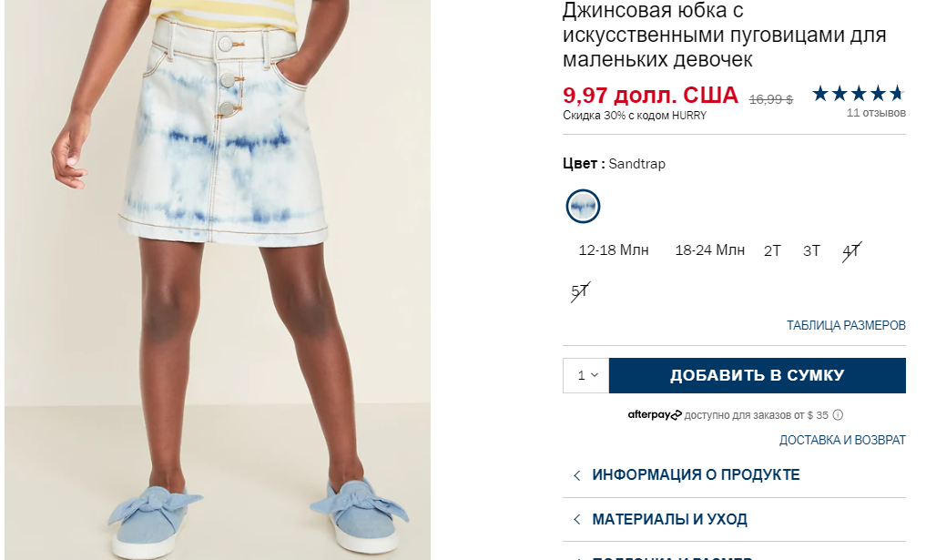Select the Sandtrap color swatch
Image resolution: width=926 pixels, height=560 pixels.
(x=583, y=206)
